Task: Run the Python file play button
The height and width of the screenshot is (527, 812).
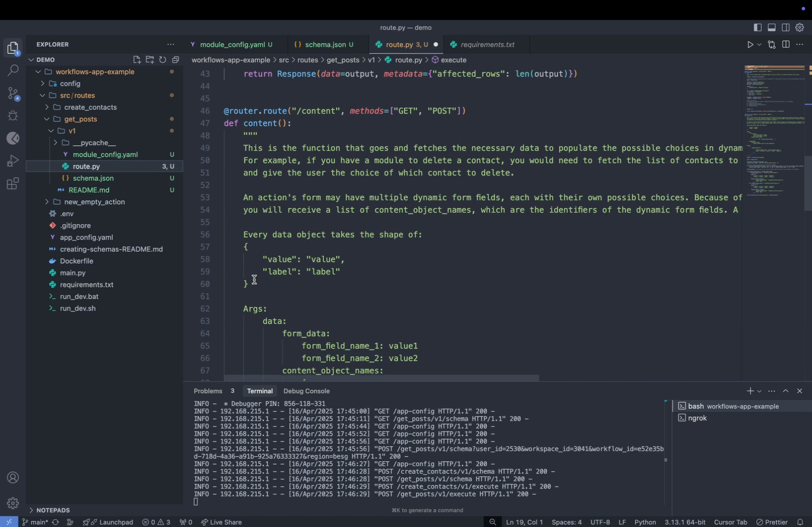Action: 750,45
